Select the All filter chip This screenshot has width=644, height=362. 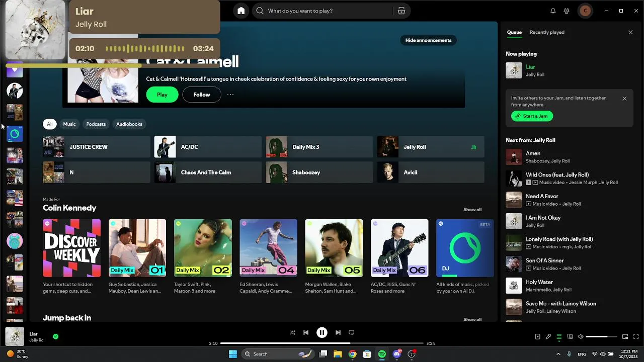click(49, 124)
